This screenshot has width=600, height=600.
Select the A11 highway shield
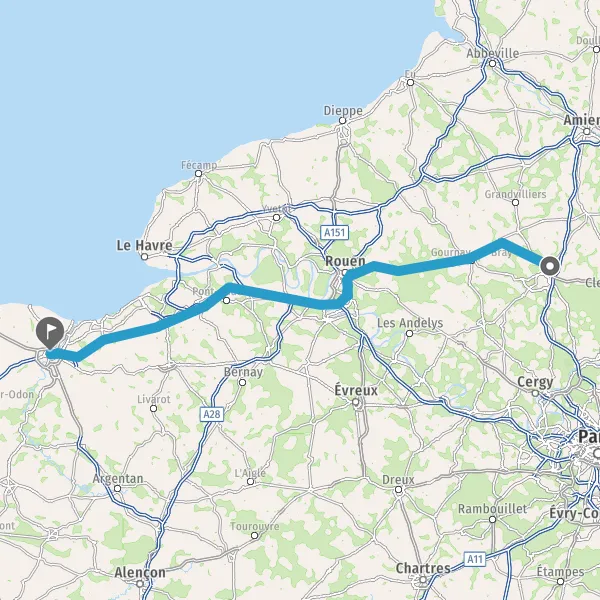pos(475,559)
